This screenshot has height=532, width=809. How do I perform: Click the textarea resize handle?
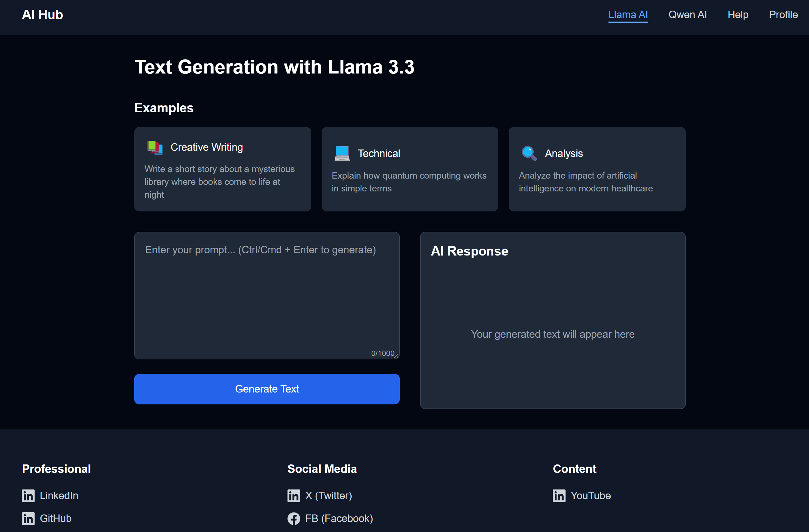coord(396,356)
